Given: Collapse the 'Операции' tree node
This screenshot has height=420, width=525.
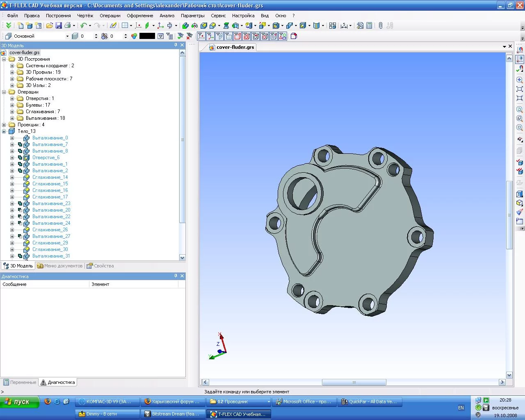Looking at the screenshot, I should (x=4, y=92).
